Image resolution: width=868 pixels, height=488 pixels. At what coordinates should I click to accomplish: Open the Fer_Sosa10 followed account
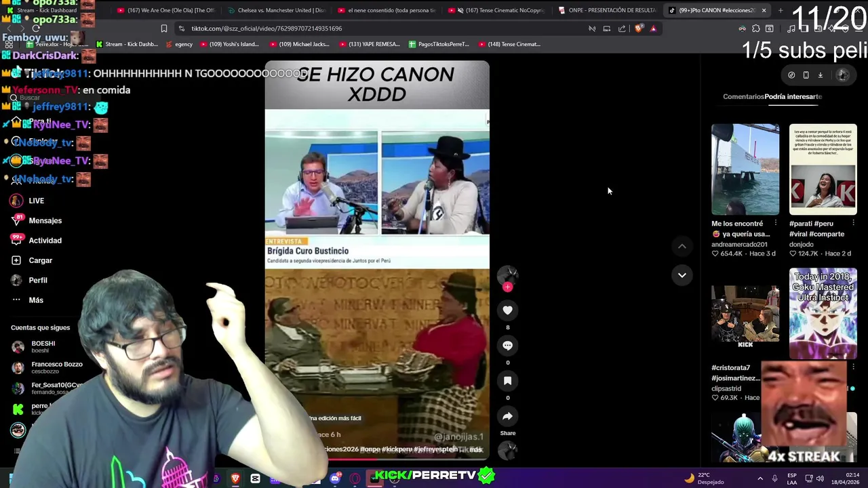[47, 388]
